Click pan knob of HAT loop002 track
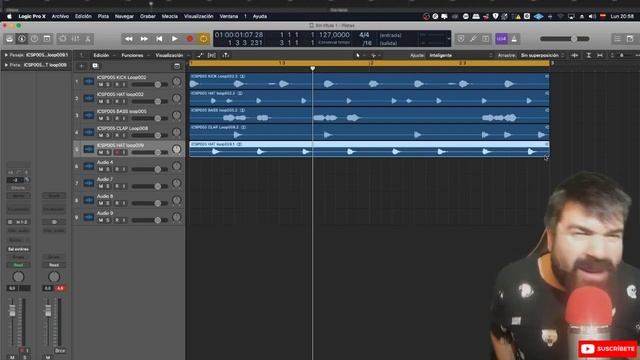This screenshot has width=640, height=360. 176,98
